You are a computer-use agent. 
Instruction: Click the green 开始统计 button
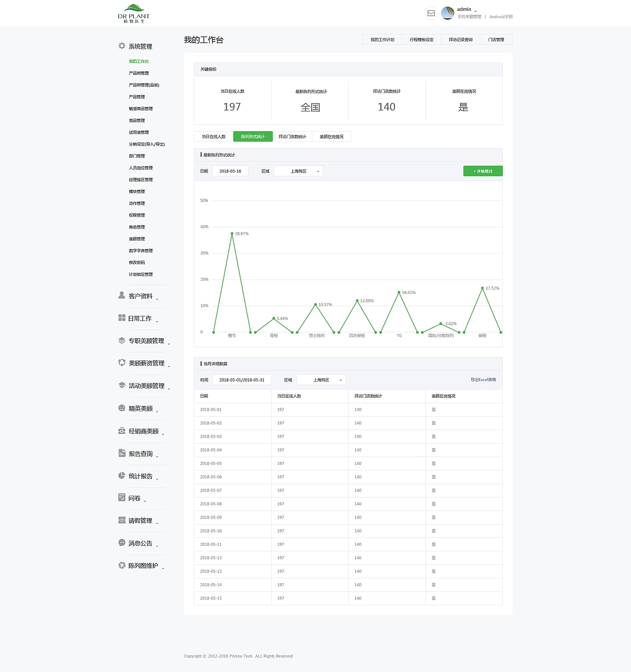coord(483,171)
